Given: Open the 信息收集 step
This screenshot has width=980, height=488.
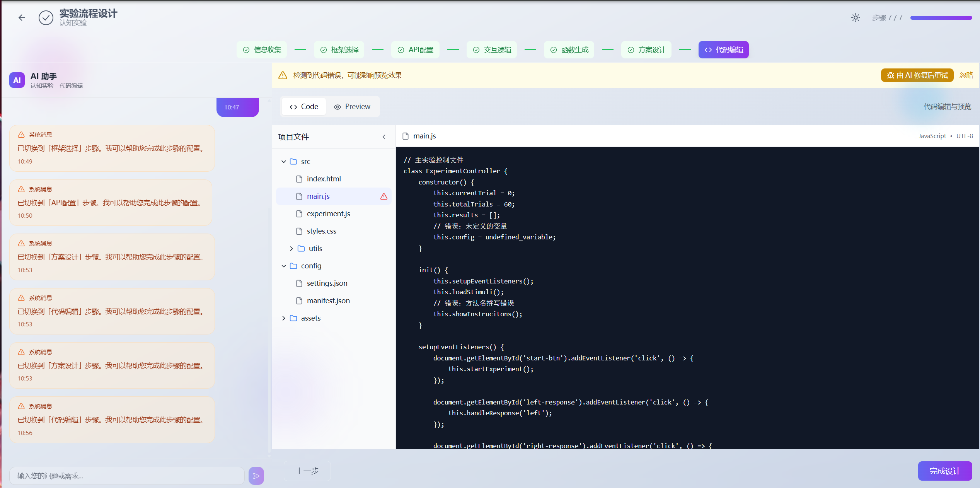Looking at the screenshot, I should click(262, 49).
